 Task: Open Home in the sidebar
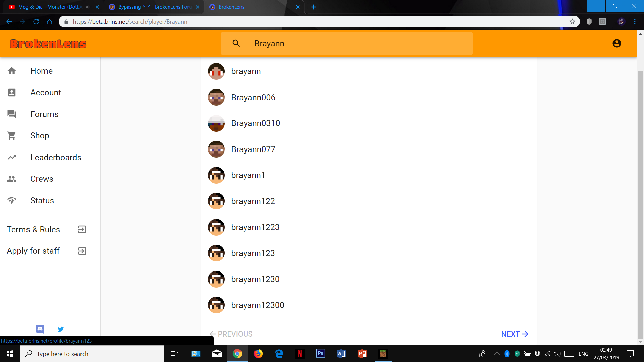tap(50, 71)
